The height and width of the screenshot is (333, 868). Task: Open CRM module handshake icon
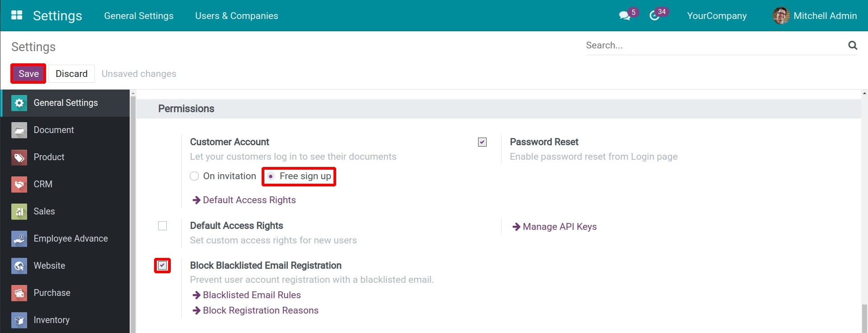19,185
